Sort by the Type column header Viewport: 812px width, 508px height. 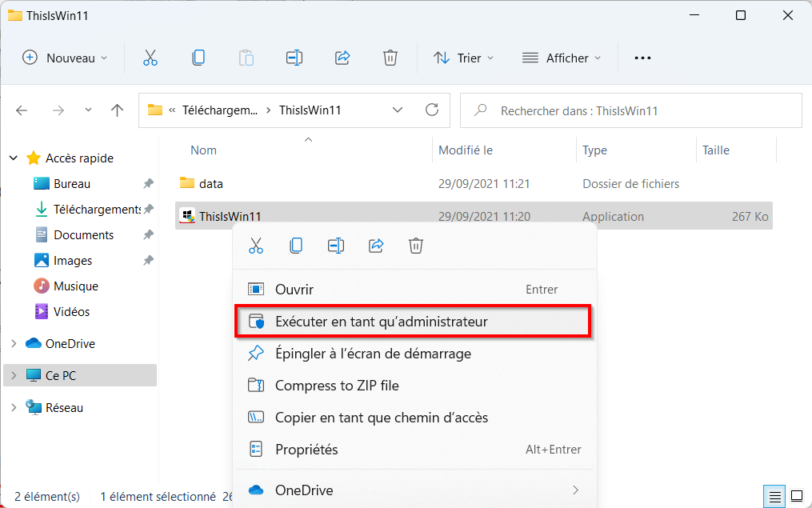click(594, 150)
